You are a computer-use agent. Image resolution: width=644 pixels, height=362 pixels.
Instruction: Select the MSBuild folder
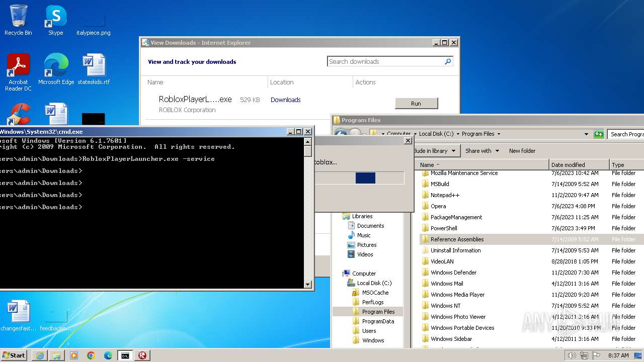440,184
